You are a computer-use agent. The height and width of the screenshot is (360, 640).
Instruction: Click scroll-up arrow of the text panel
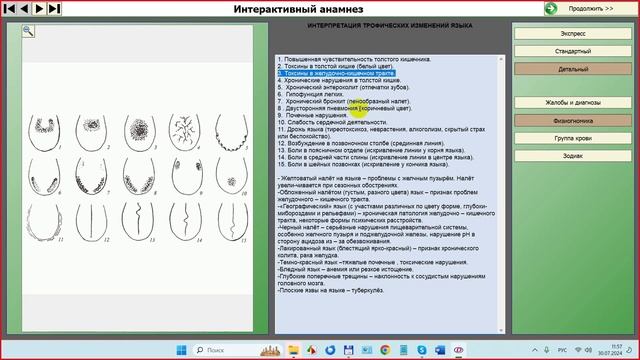501,60
